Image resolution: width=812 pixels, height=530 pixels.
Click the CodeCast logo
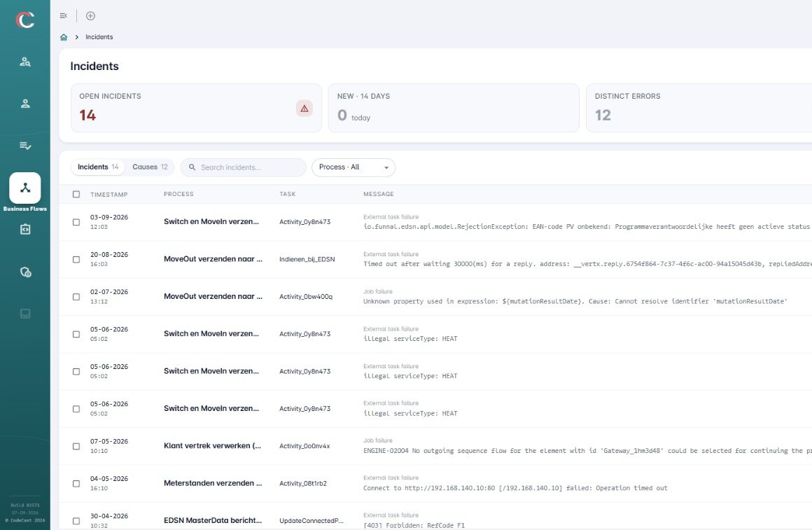(25, 20)
